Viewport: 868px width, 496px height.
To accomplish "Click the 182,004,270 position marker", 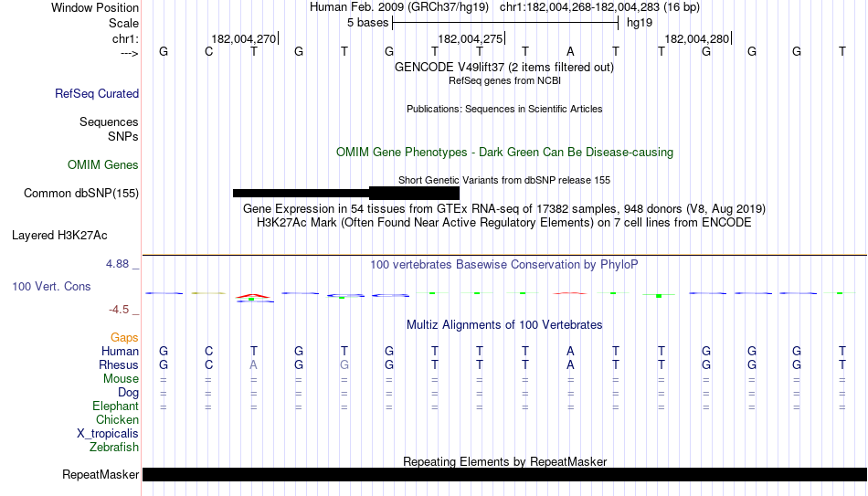I will click(x=244, y=38).
